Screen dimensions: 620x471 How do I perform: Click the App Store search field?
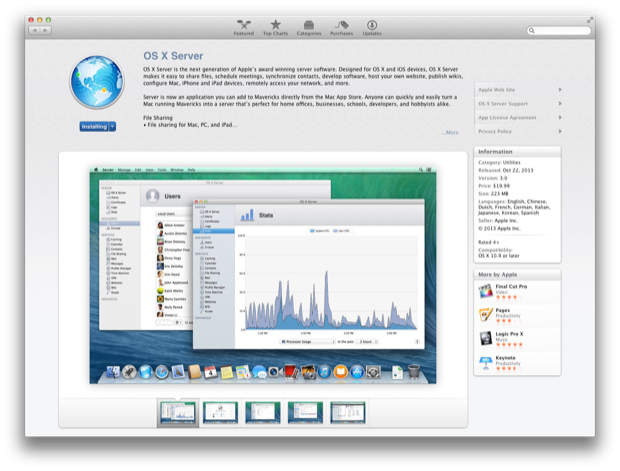point(559,30)
